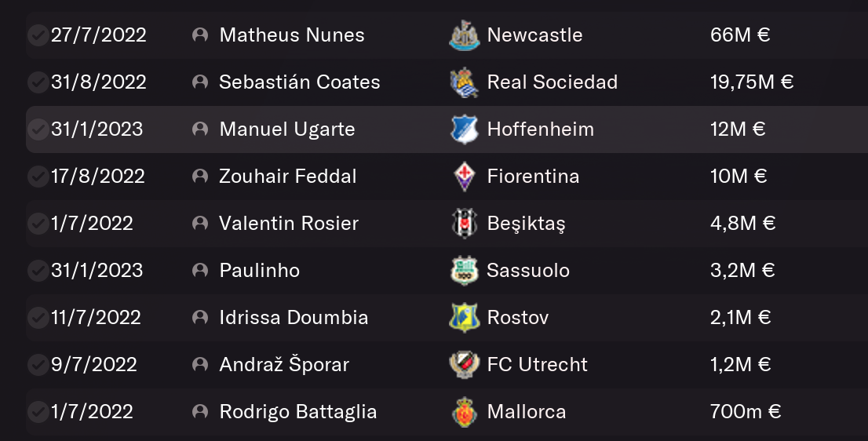Toggle the checkmark on the Manuel Ugarte row
868x441 pixels.
point(38,129)
